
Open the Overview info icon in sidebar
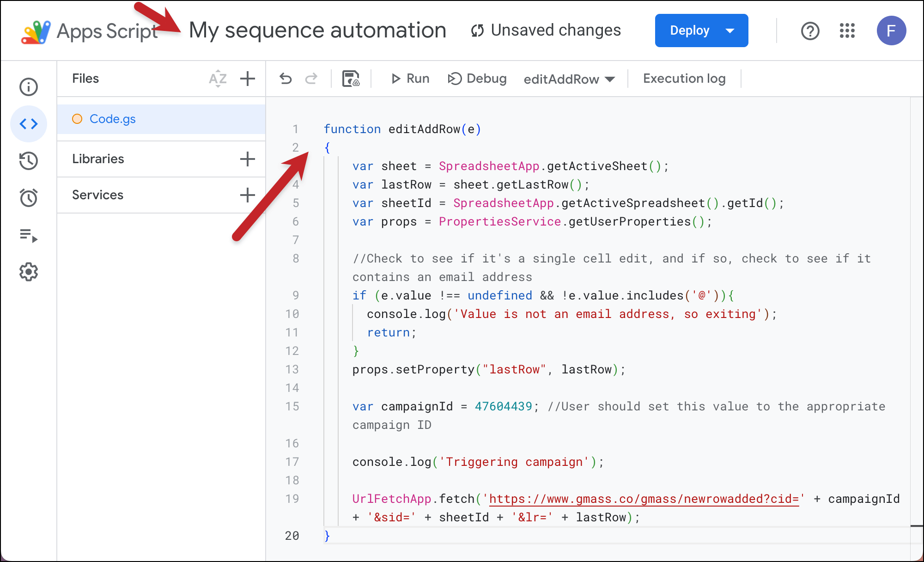coord(29,87)
